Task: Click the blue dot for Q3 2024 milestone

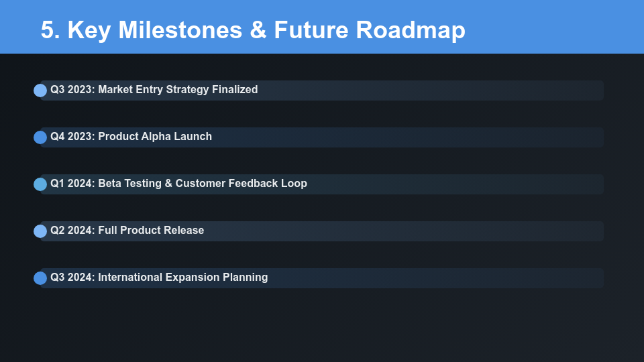Action: click(x=40, y=278)
